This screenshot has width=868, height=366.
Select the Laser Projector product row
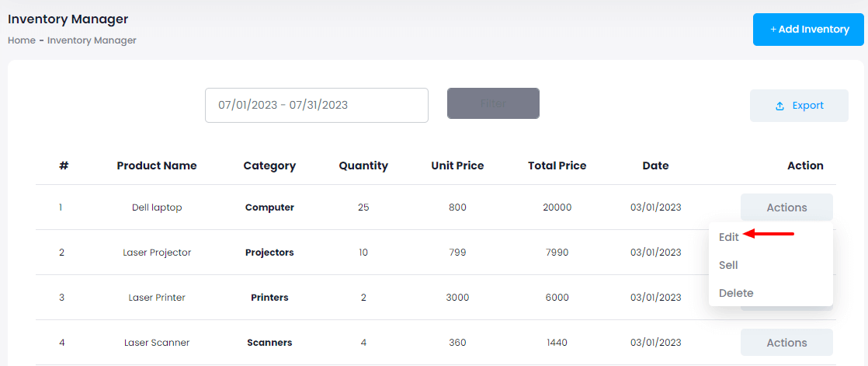point(157,253)
